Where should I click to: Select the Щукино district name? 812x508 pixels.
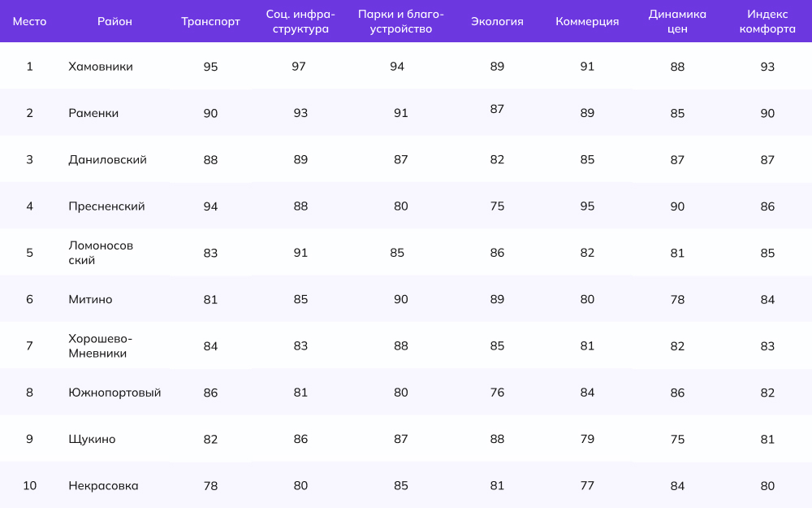coord(92,440)
